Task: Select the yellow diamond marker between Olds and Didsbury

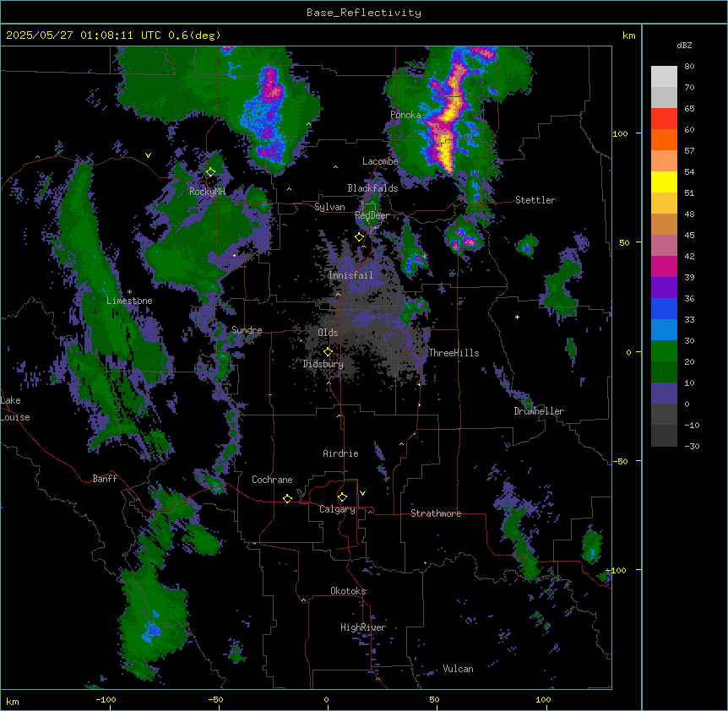Action: tap(328, 352)
